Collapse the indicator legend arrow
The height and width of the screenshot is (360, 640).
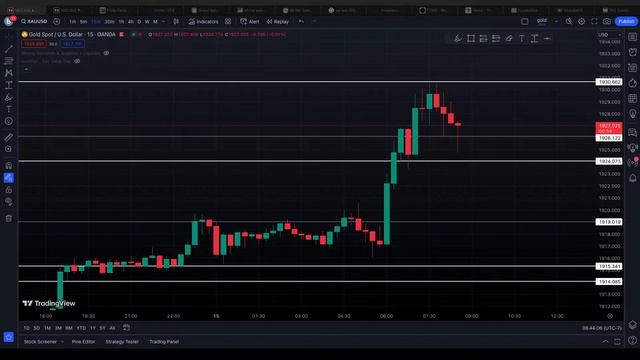[x=26, y=69]
